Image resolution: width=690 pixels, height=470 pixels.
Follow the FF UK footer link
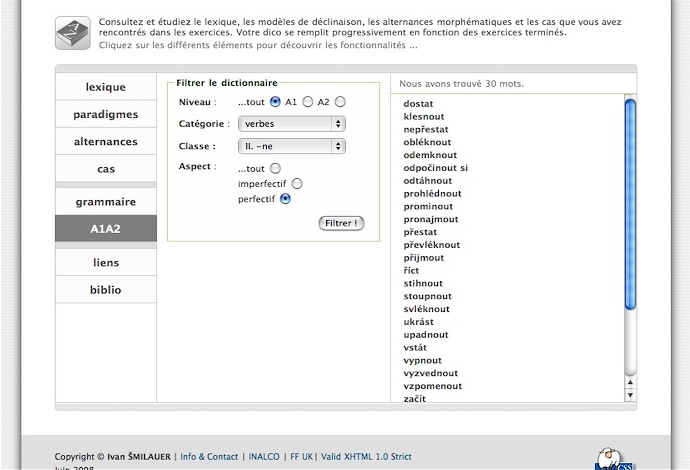point(301,457)
